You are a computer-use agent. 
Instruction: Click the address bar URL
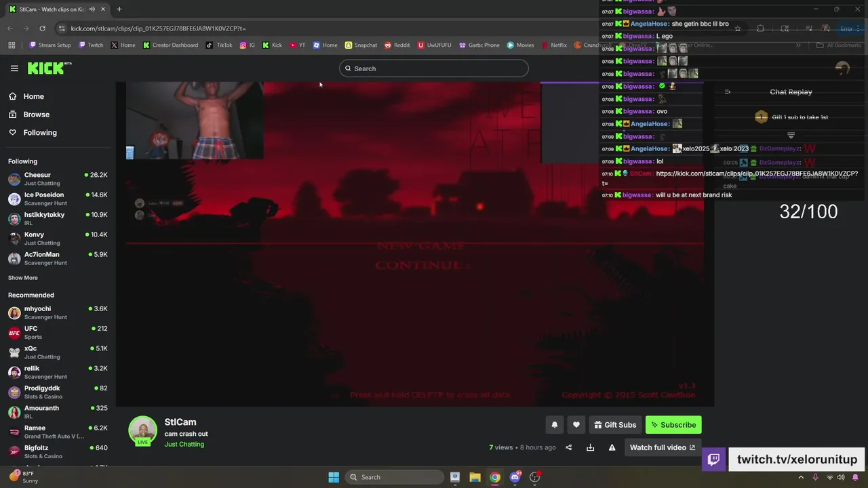(158, 28)
